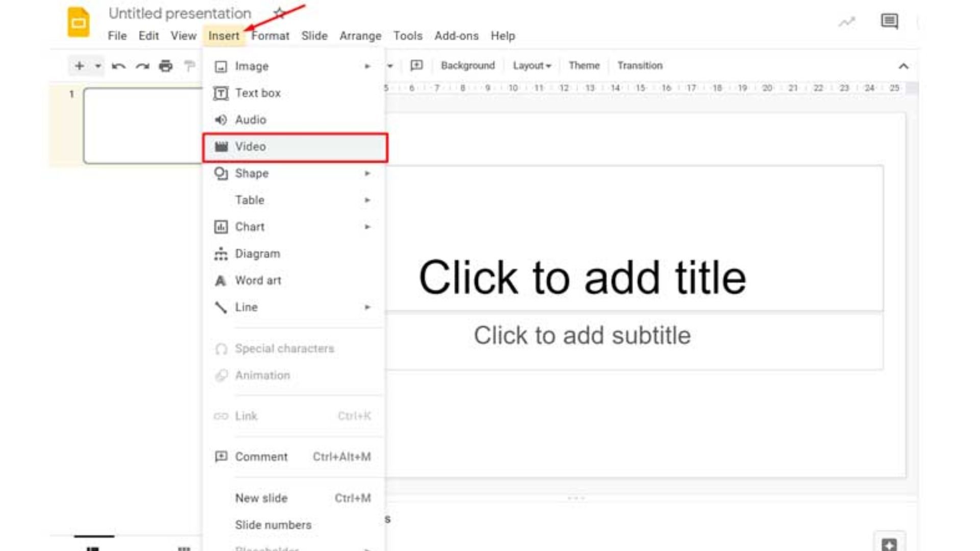
Task: Click the Word art icon
Action: coord(220,281)
